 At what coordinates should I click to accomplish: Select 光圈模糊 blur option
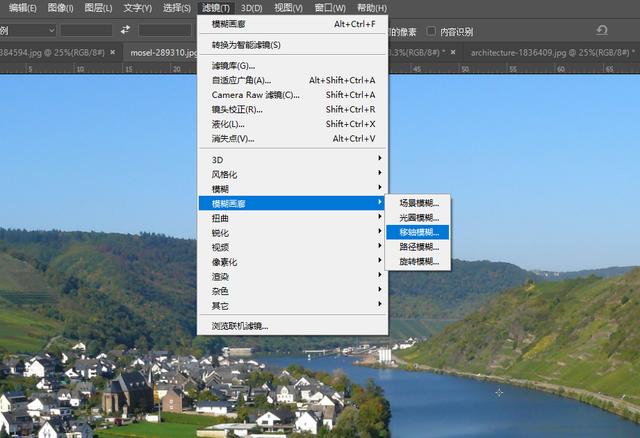tap(419, 217)
